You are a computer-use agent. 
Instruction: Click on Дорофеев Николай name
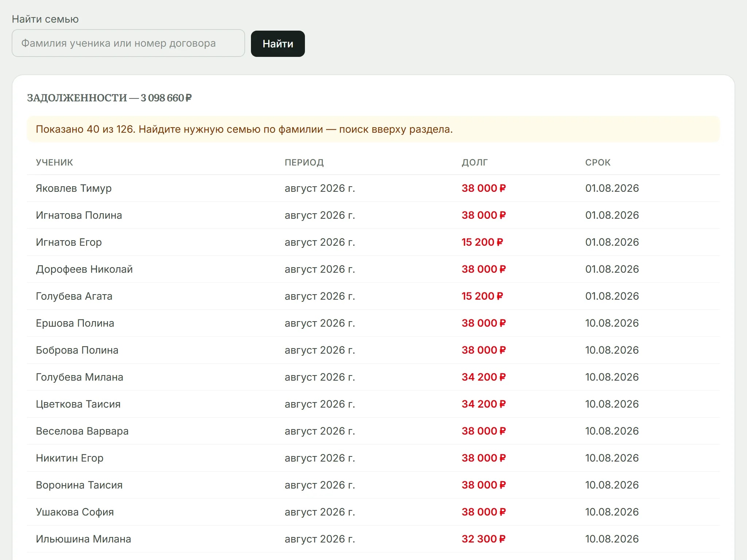coord(84,269)
